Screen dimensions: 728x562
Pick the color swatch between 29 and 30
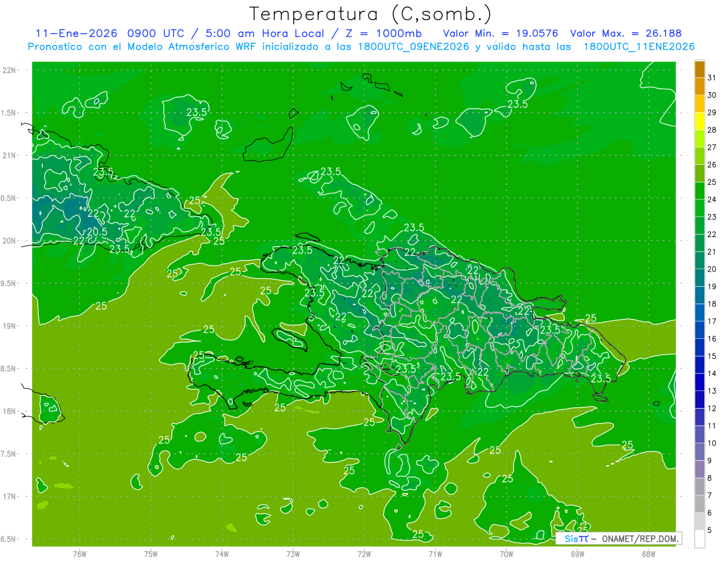click(x=699, y=104)
